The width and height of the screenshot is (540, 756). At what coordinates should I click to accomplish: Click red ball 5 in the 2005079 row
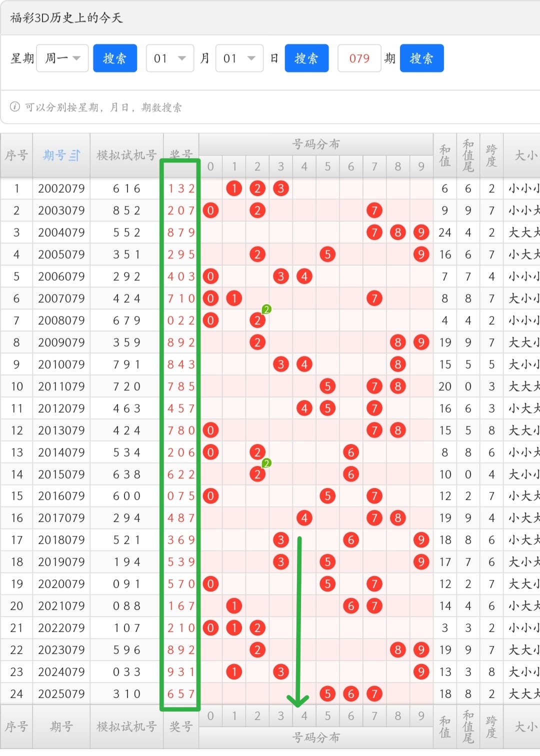[x=327, y=254]
